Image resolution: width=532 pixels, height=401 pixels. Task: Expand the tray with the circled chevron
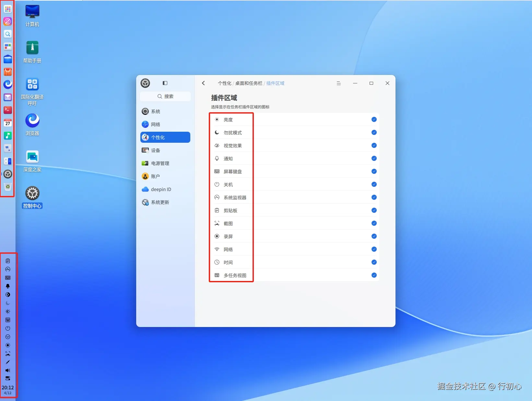click(8, 337)
